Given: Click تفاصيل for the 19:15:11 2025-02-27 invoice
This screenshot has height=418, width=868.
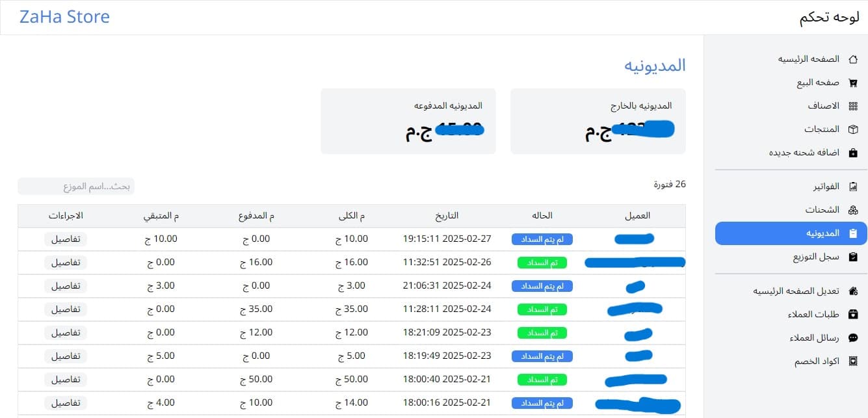Looking at the screenshot, I should [66, 239].
